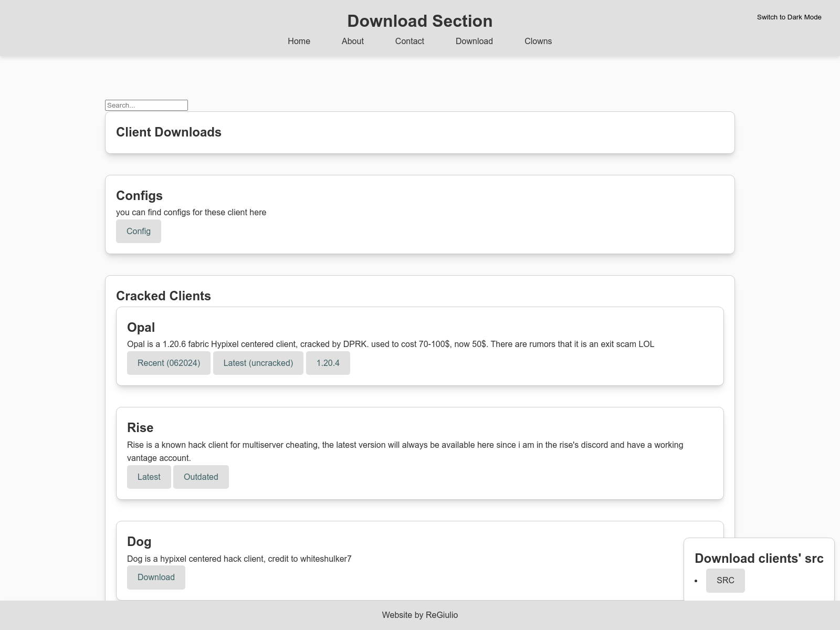Select the Download nav item

pos(474,41)
